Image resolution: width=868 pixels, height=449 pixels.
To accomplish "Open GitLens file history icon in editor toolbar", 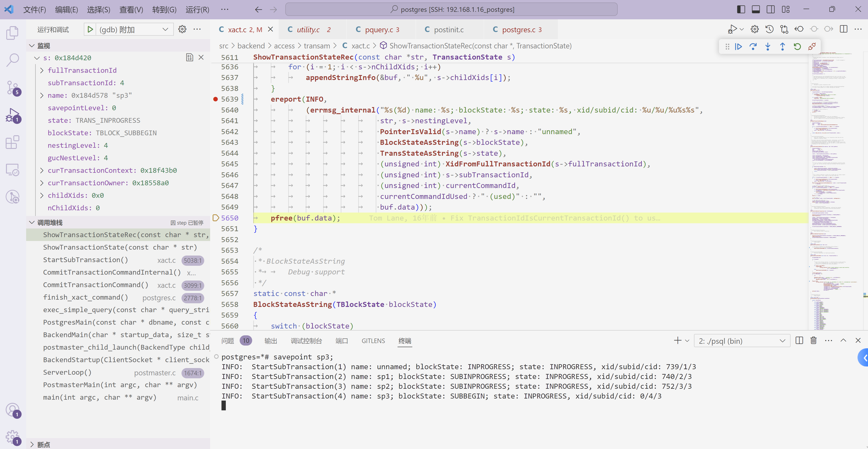I will [769, 29].
